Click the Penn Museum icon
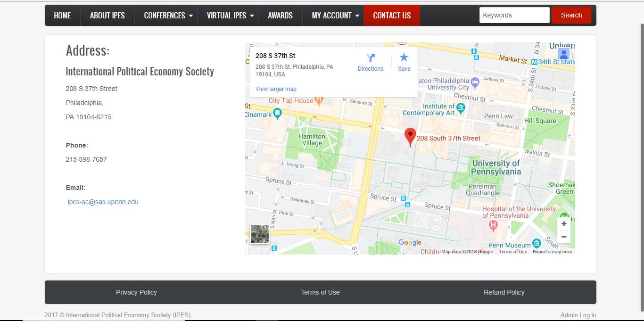 537,243
